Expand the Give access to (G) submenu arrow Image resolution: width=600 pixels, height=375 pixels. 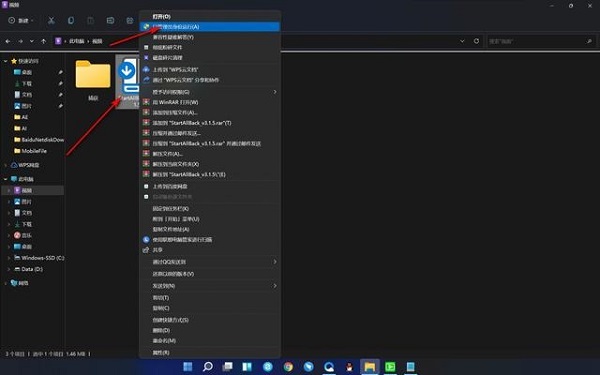(275, 92)
